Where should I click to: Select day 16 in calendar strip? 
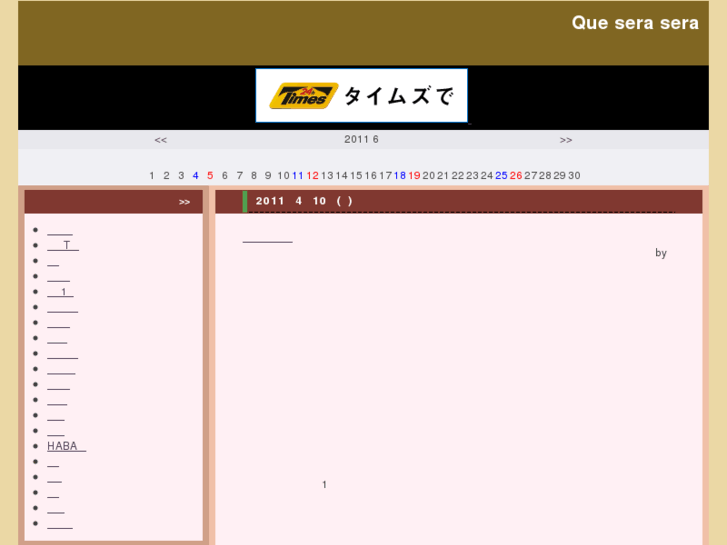coord(370,176)
